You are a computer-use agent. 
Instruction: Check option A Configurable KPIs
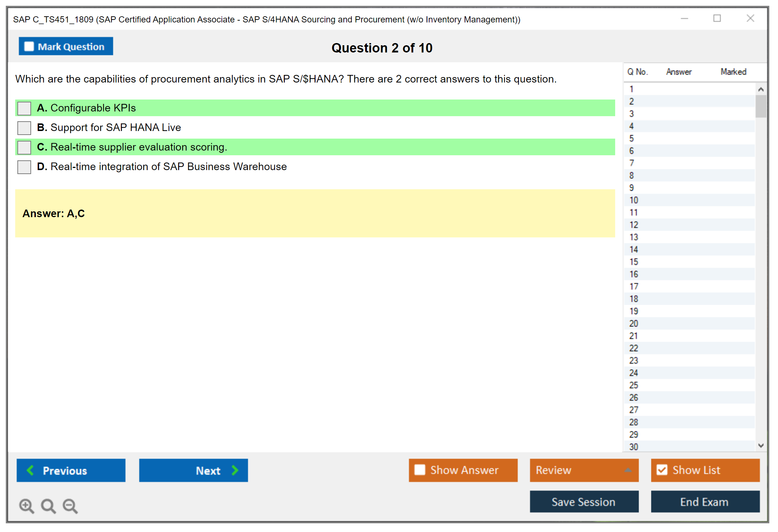(x=24, y=108)
